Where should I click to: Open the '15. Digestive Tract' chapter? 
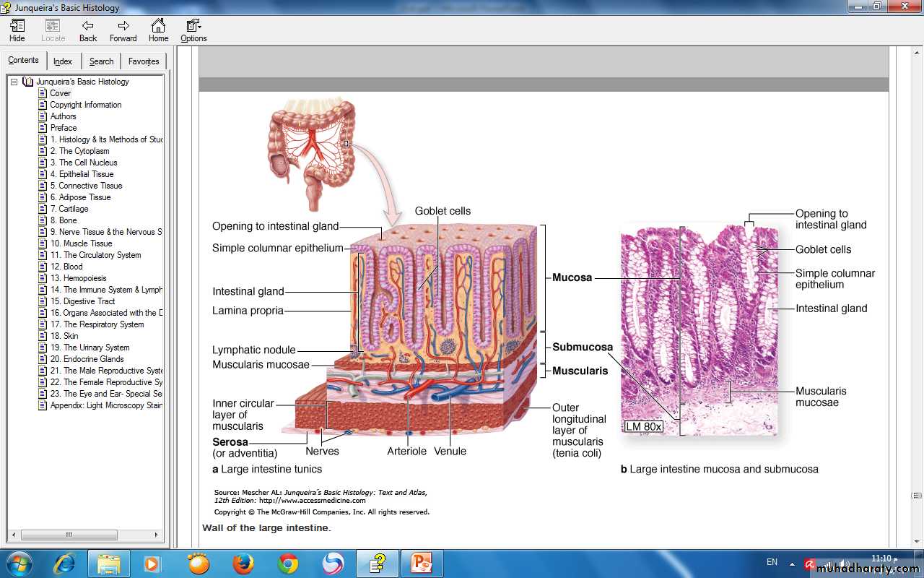(82, 301)
